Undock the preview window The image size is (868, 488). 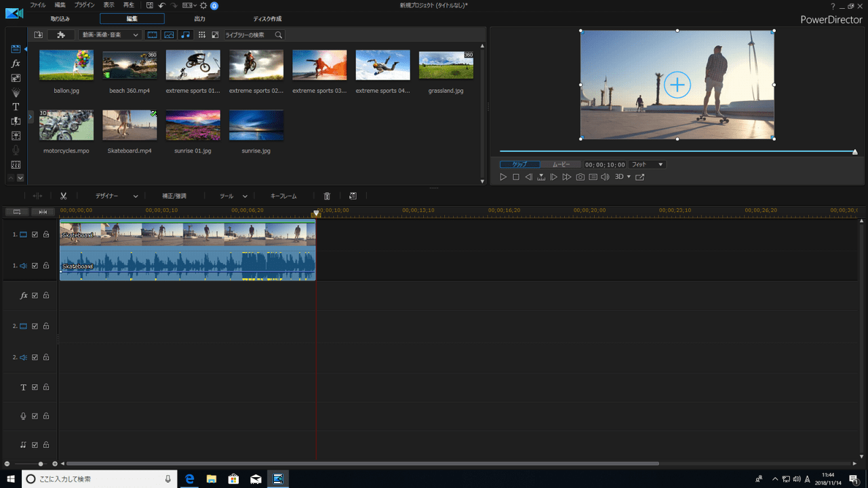point(639,177)
